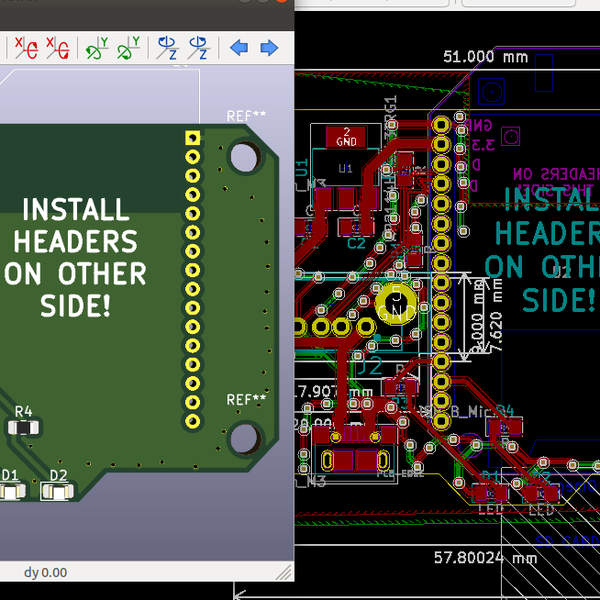
Task: Move the 3D view right with the blue arrow
Action: point(269,48)
